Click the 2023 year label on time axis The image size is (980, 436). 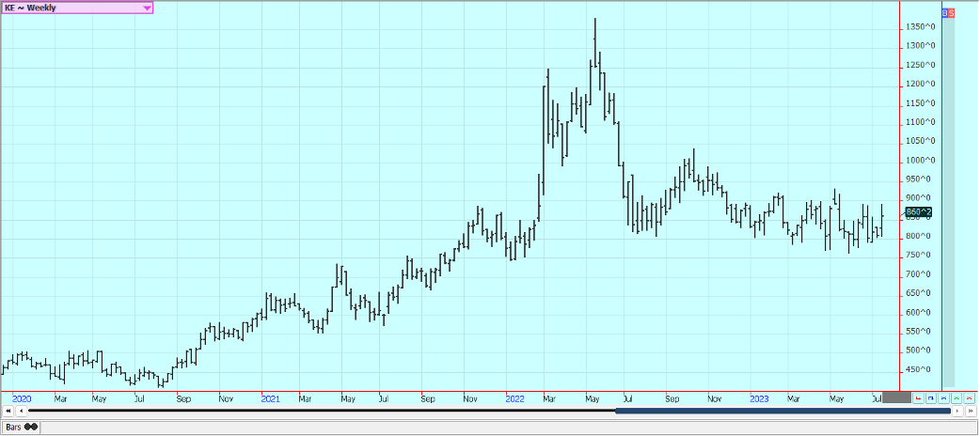(759, 397)
